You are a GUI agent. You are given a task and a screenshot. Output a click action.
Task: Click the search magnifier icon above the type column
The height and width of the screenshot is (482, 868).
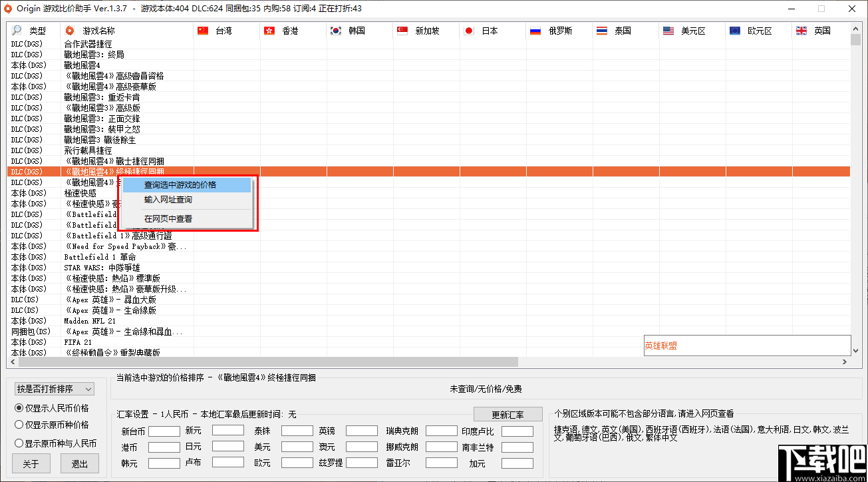16,30
